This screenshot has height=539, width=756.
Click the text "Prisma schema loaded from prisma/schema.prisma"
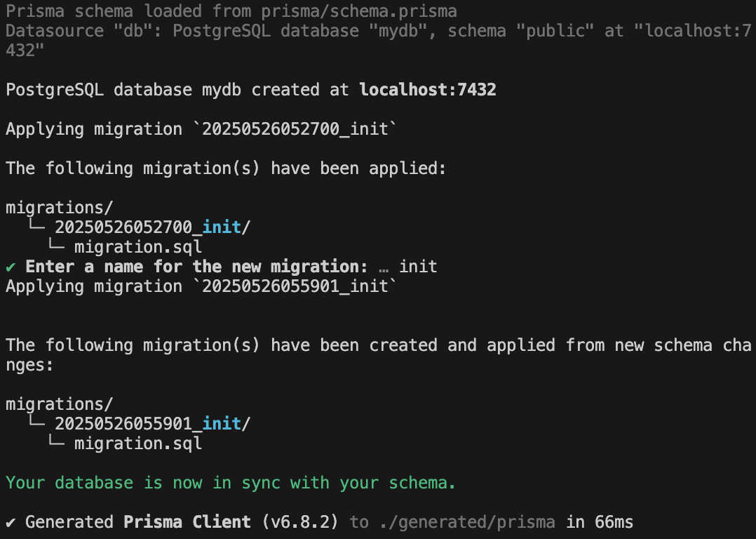231,11
